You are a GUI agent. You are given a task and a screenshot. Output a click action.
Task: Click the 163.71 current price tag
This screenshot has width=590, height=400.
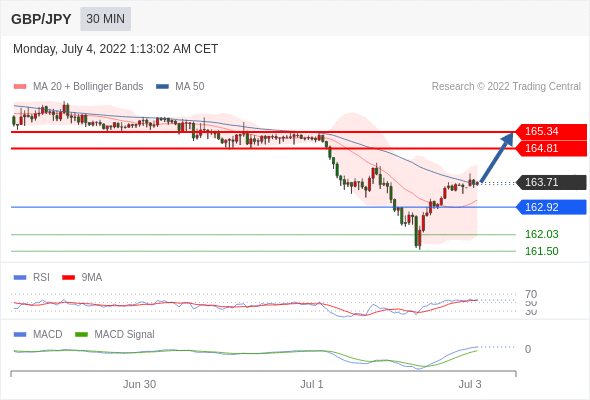coord(551,182)
